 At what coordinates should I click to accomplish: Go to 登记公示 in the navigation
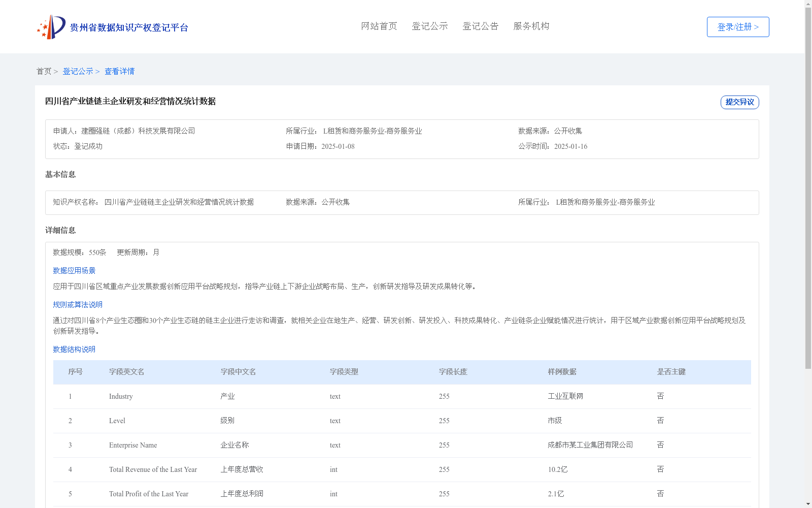(430, 26)
